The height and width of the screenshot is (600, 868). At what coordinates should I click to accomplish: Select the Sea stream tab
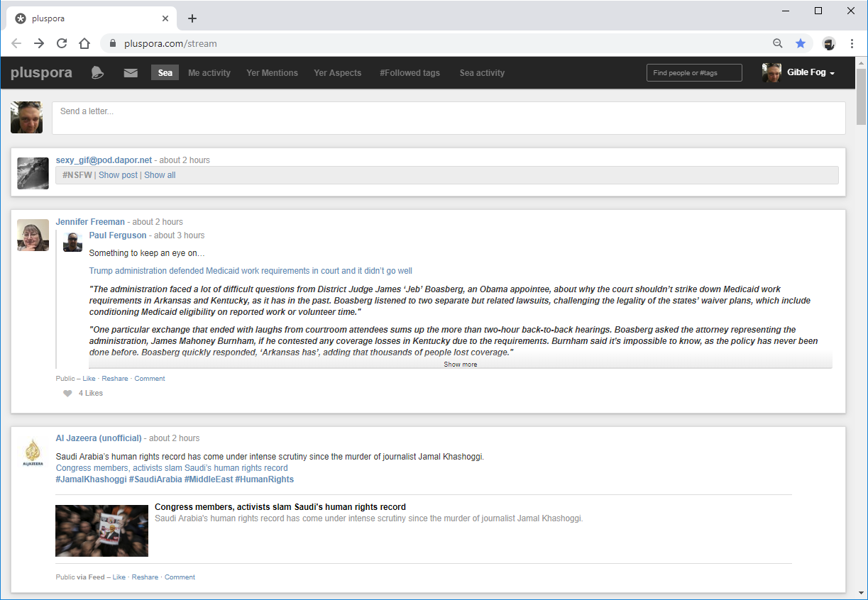point(165,72)
